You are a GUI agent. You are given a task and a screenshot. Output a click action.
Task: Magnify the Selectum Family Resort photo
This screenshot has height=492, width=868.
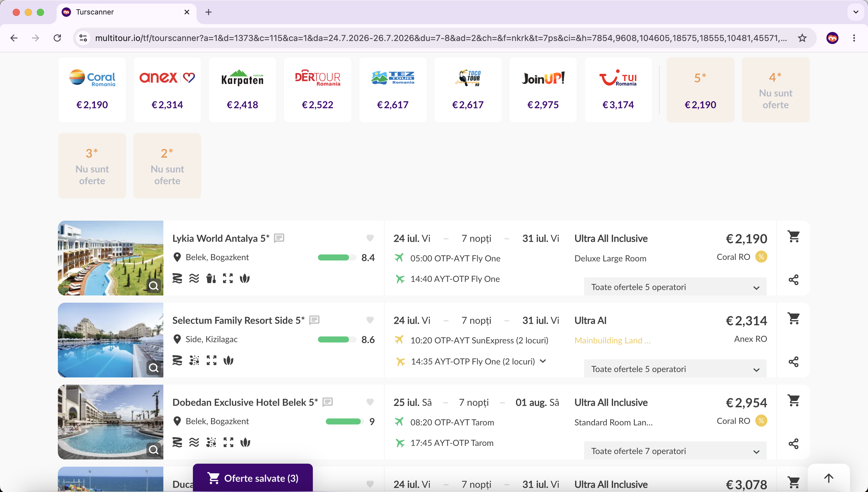(x=154, y=368)
